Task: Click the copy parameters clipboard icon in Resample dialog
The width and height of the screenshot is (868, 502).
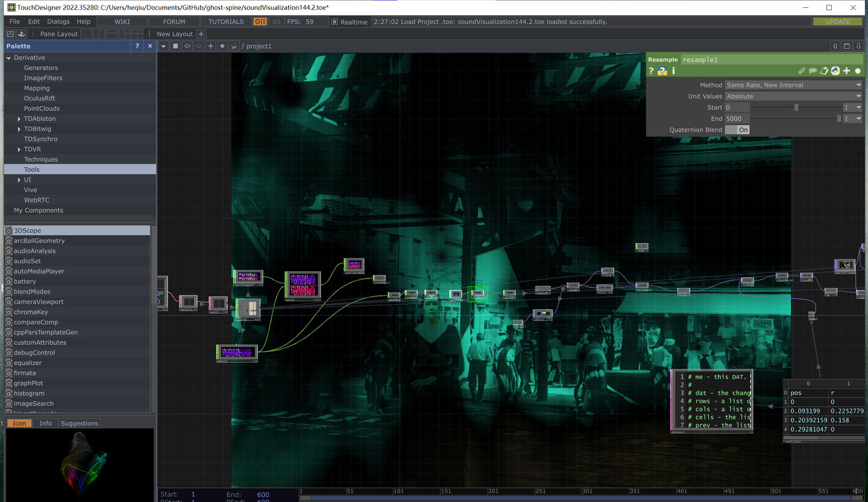Action: coord(824,71)
